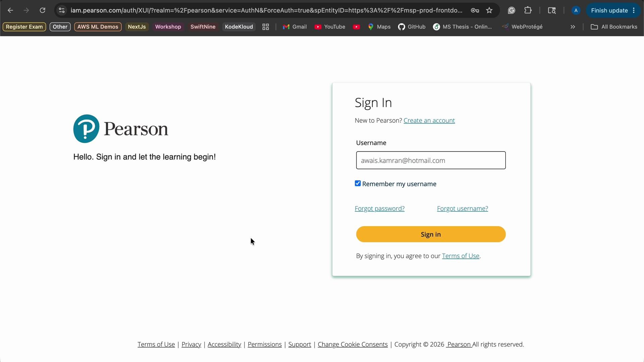This screenshot has width=644, height=362.
Task: Open the SwiftNine bookmark folder
Action: [x=203, y=27]
